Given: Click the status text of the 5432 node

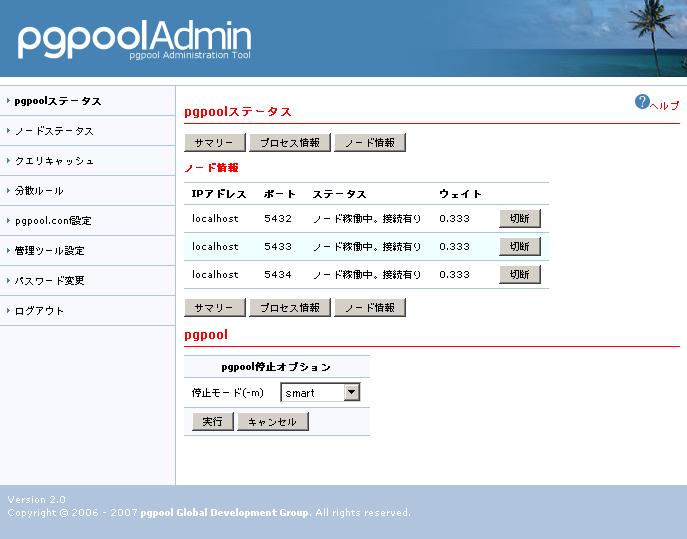Looking at the screenshot, I should tap(367, 218).
